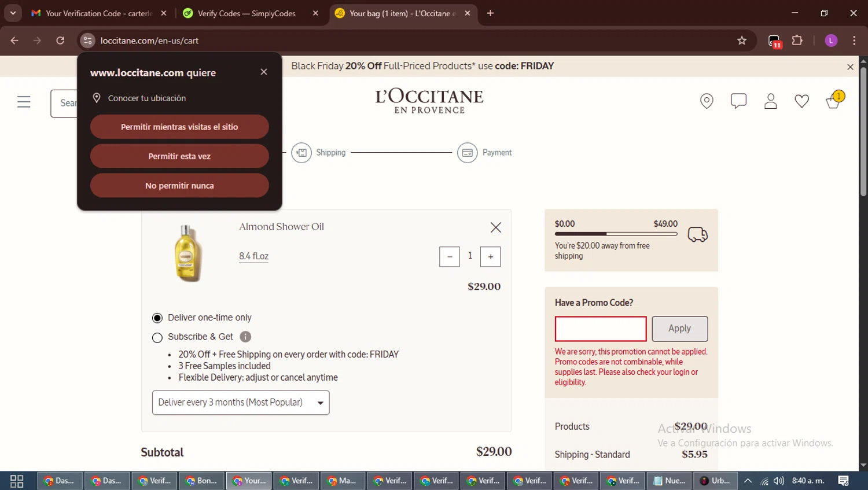Close the location permission popup
Screen dimensions: 868x490
264,72
